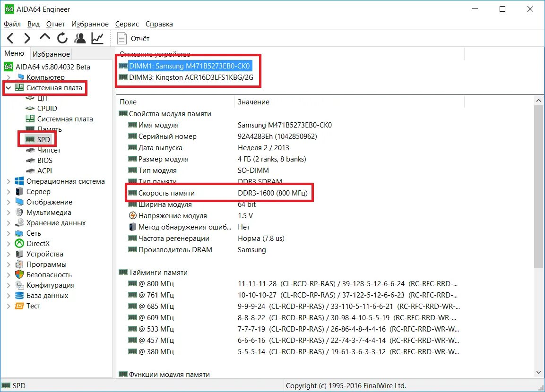545x392 pixels.
Task: Open the user-silhouette toolbar icon
Action: [80, 38]
